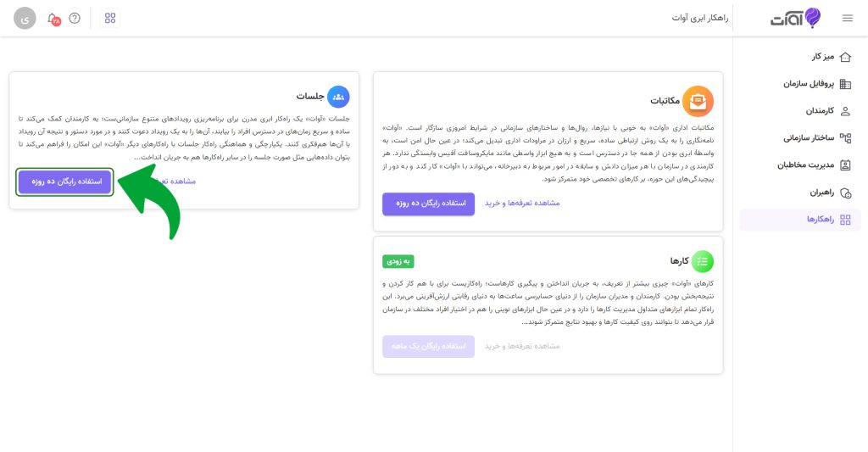View tariffs and purchase link for مکاتبات
The image size is (868, 452).
point(522,204)
